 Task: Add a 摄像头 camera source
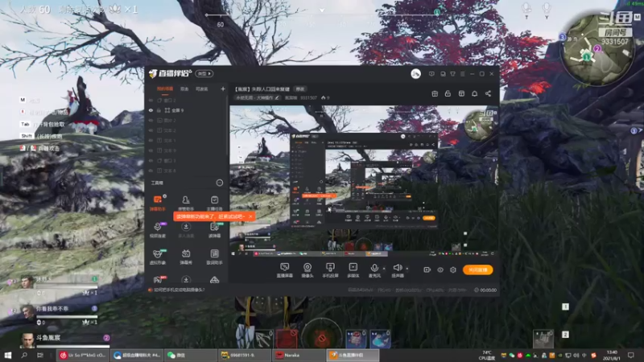[x=308, y=270]
